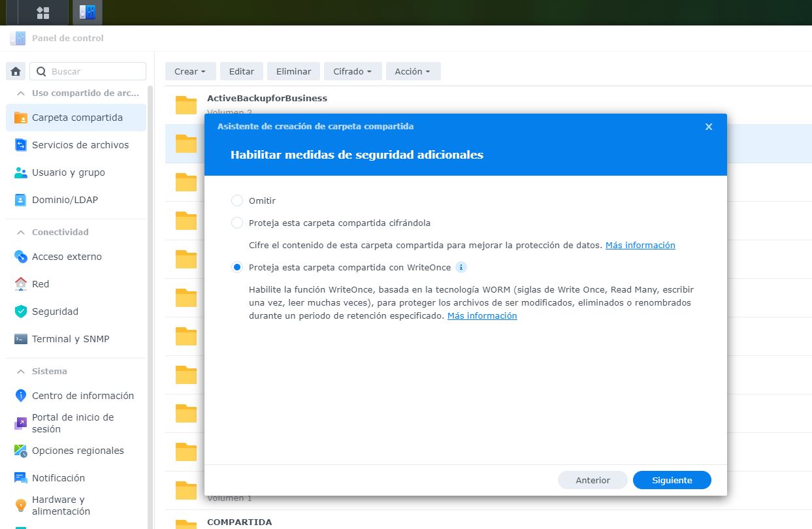Click the Editar toolbar button
Screen dimensions: 812x529
click(242, 71)
